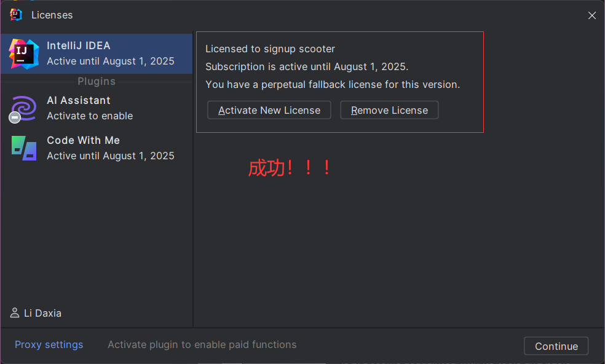Click the Activate New License button
The image size is (605, 364).
pos(269,110)
